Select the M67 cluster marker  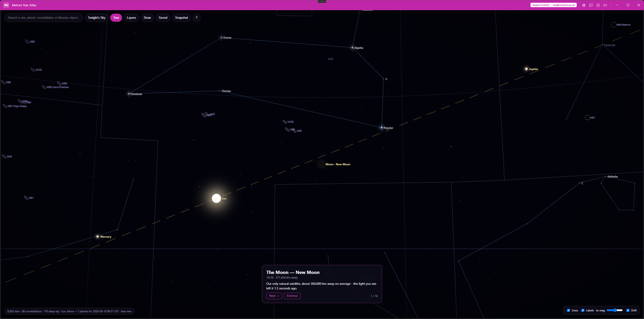[x=587, y=117]
